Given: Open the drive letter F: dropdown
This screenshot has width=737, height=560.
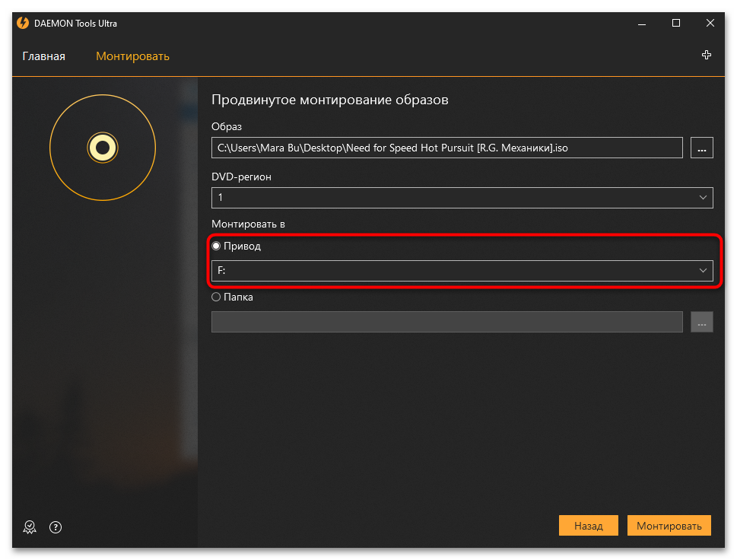Looking at the screenshot, I should pyautogui.click(x=462, y=270).
